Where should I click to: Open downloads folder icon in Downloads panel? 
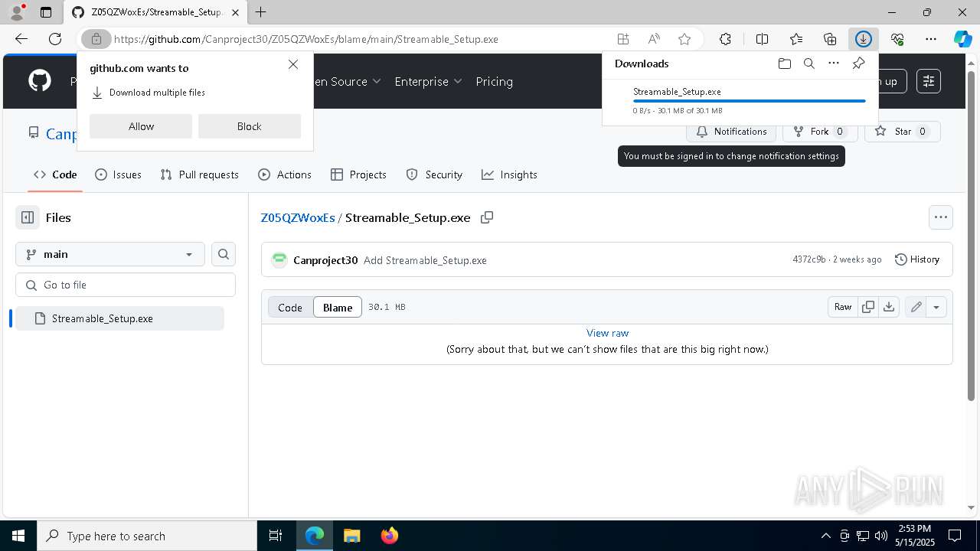(784, 64)
